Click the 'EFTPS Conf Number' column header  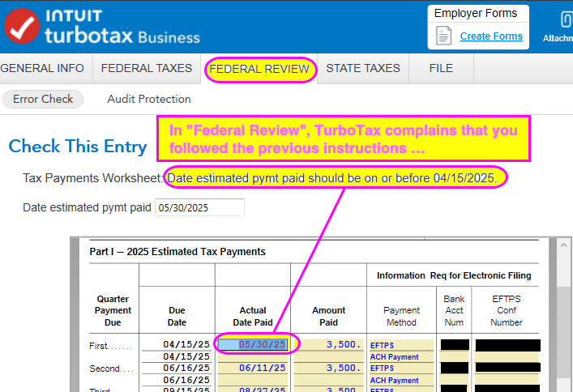506,310
